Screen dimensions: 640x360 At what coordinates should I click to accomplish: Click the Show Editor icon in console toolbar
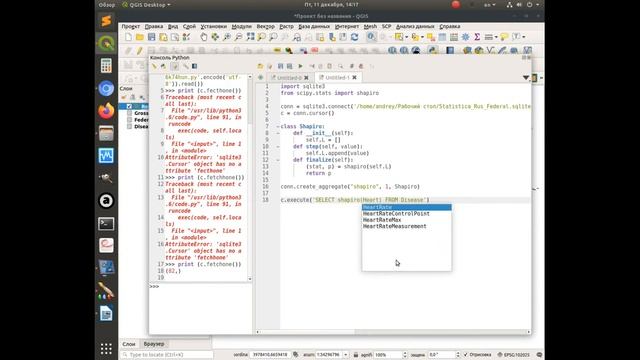(174, 66)
